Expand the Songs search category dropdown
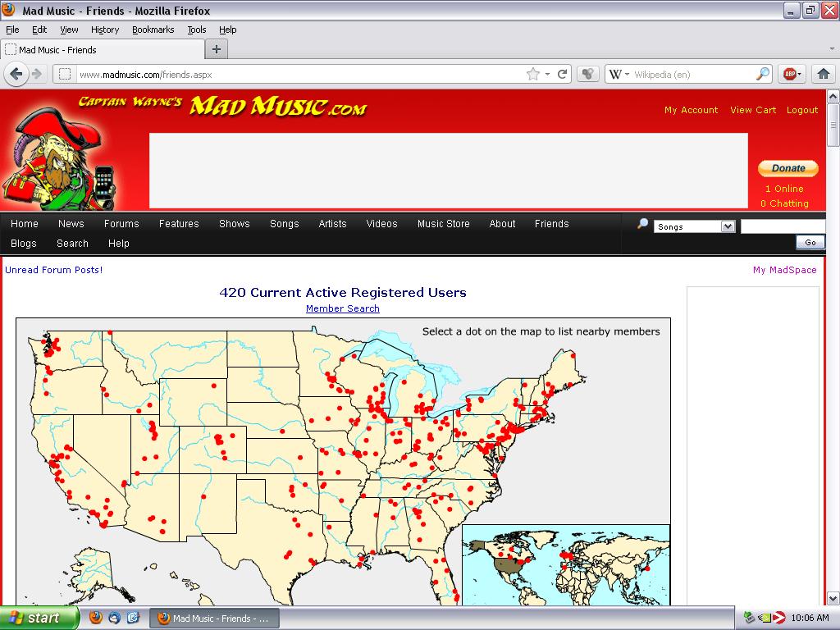Image resolution: width=840 pixels, height=630 pixels. point(728,226)
